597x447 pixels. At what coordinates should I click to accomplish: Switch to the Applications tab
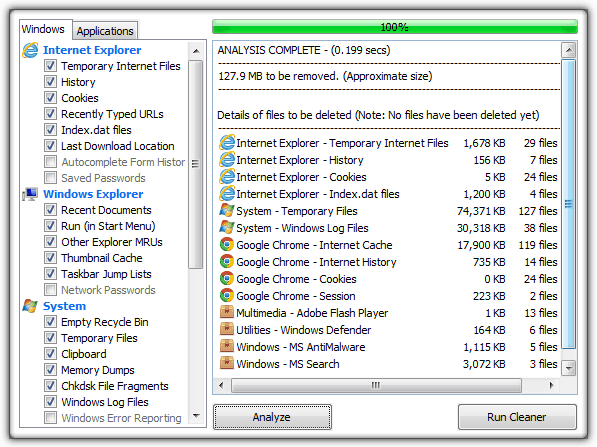click(105, 30)
